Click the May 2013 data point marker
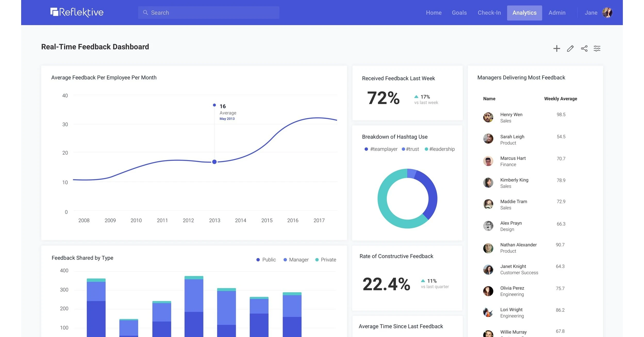Image resolution: width=644 pixels, height=337 pixels. 214,162
